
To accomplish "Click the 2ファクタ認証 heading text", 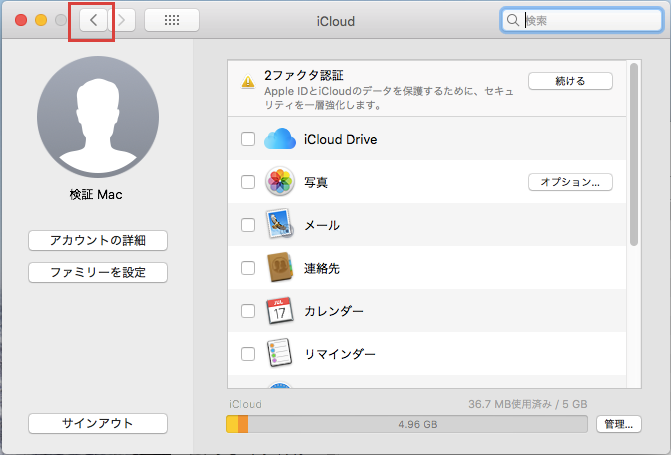I will click(x=304, y=75).
